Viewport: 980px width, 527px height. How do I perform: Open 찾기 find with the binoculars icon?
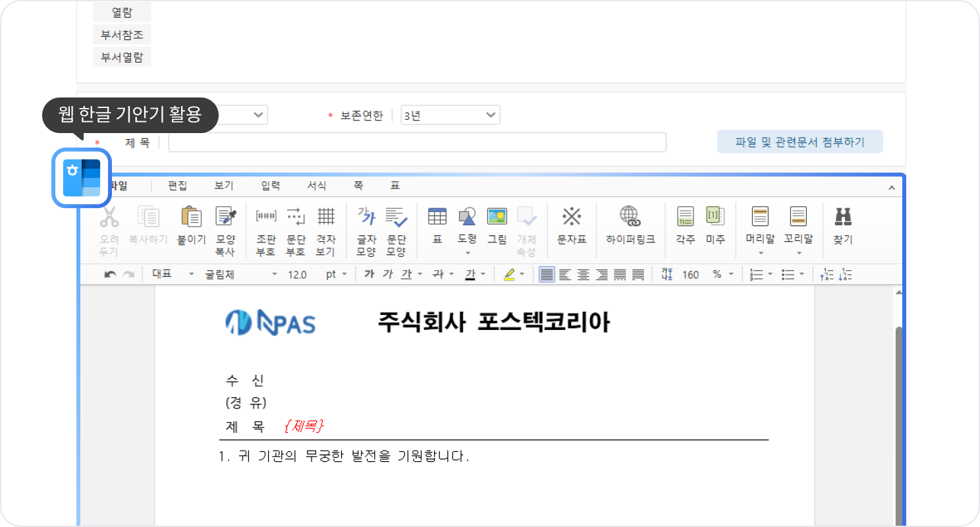842,226
